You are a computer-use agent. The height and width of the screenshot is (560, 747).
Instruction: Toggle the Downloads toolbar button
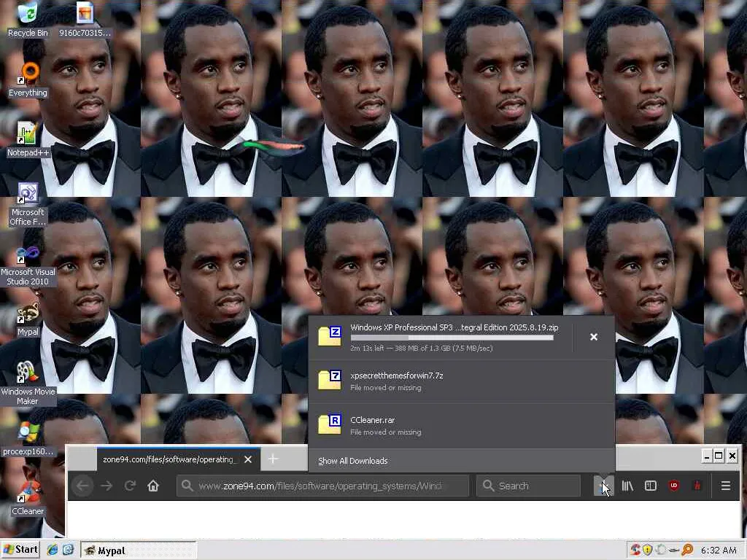point(603,486)
